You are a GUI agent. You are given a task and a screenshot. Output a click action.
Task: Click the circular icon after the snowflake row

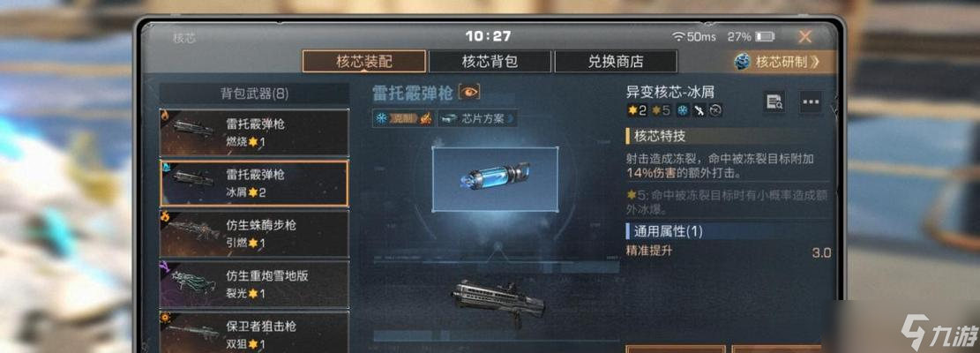[716, 110]
